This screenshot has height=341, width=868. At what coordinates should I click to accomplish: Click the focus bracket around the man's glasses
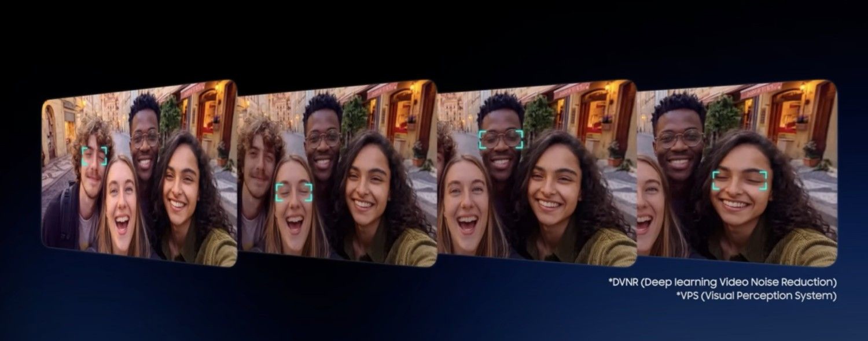coord(501,139)
